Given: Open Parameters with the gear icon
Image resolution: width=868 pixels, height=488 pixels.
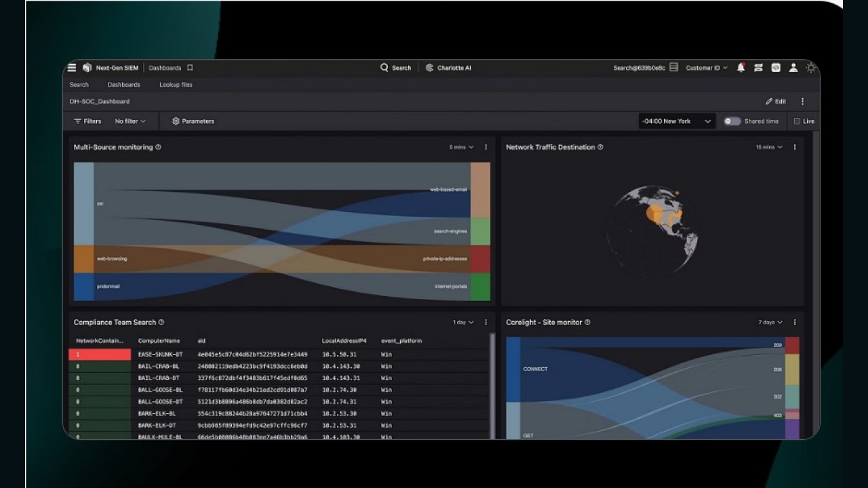Looking at the screenshot, I should pyautogui.click(x=194, y=121).
